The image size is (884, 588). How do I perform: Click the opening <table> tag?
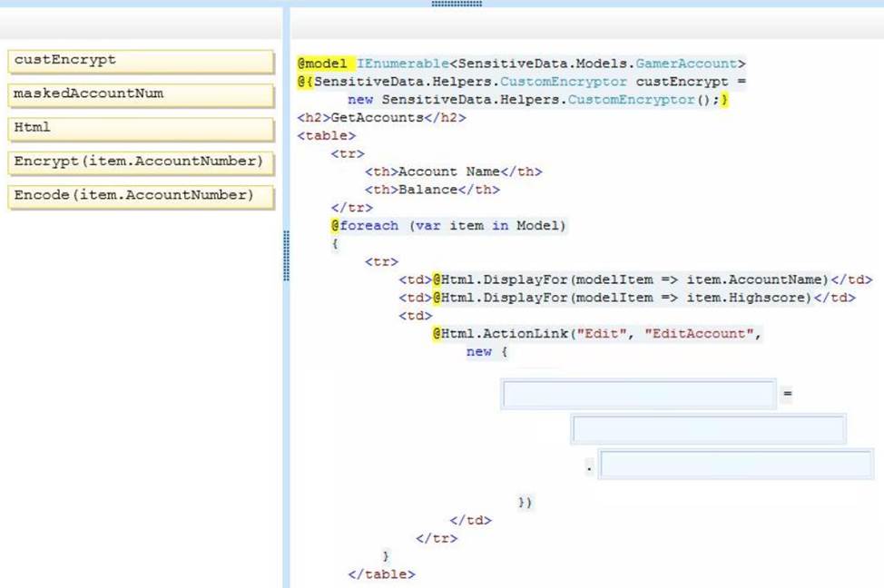click(x=327, y=135)
